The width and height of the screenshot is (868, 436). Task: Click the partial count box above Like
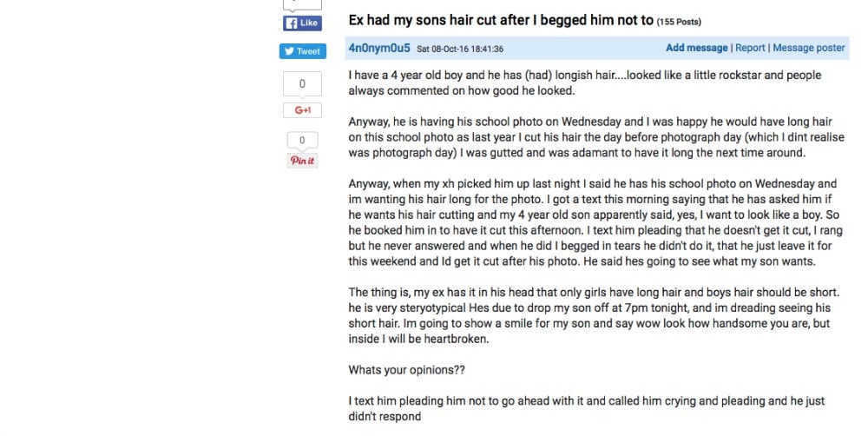302,4
